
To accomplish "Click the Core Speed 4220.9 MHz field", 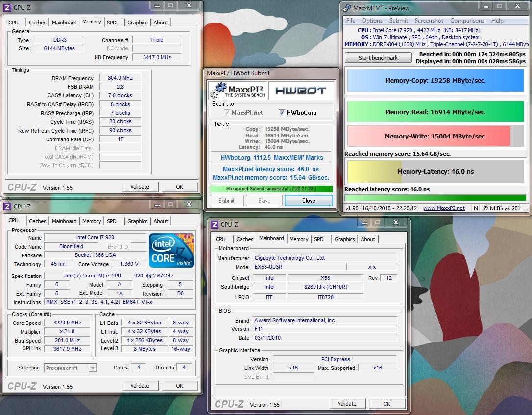I will (67, 323).
